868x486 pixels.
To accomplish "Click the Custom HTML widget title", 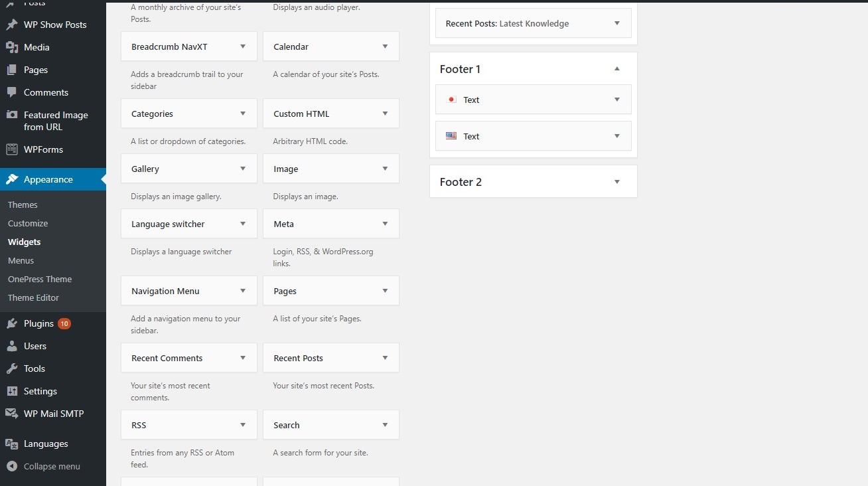I will (x=301, y=114).
